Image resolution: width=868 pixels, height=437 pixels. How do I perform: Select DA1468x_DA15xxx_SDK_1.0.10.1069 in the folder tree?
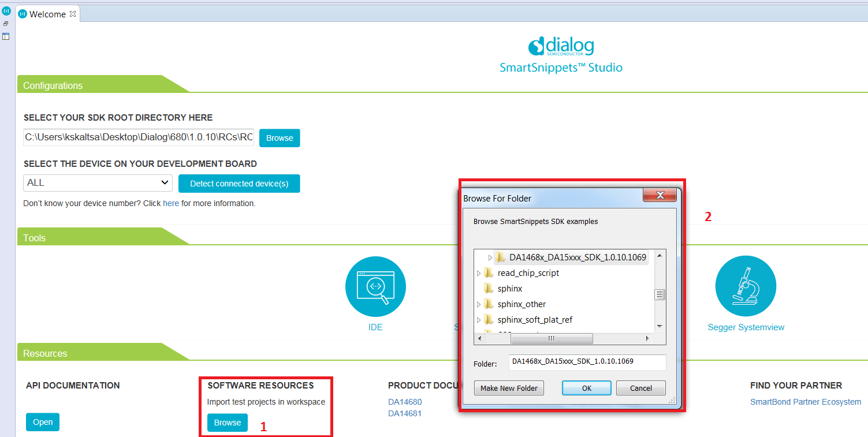[x=578, y=257]
